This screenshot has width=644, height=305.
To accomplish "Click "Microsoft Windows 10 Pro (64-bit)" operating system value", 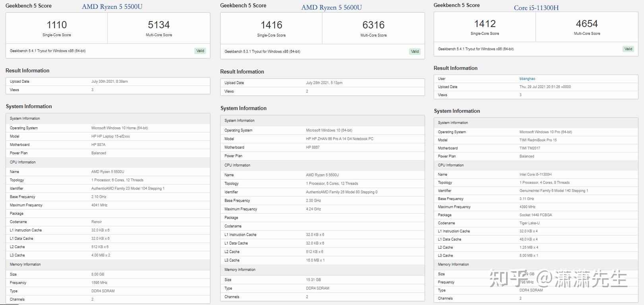I will pyautogui.click(x=546, y=132).
